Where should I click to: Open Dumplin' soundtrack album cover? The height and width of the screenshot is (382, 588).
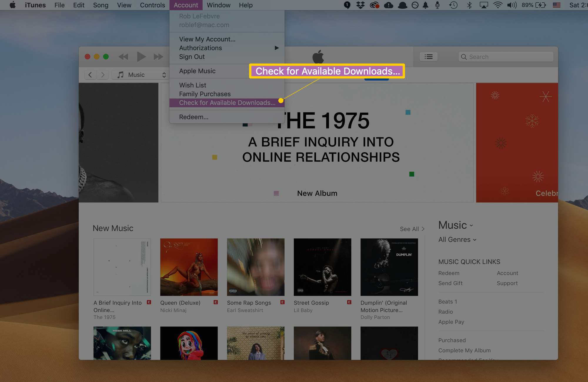[x=389, y=267]
